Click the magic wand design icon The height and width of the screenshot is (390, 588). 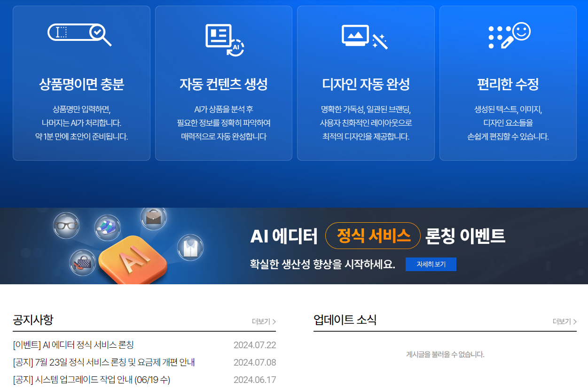[x=366, y=36]
